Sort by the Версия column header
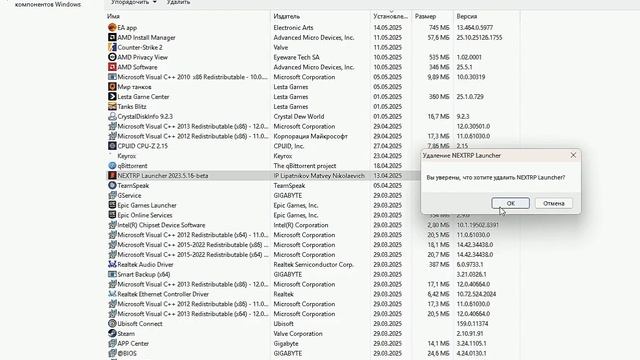The height and width of the screenshot is (360, 640). 467,16
